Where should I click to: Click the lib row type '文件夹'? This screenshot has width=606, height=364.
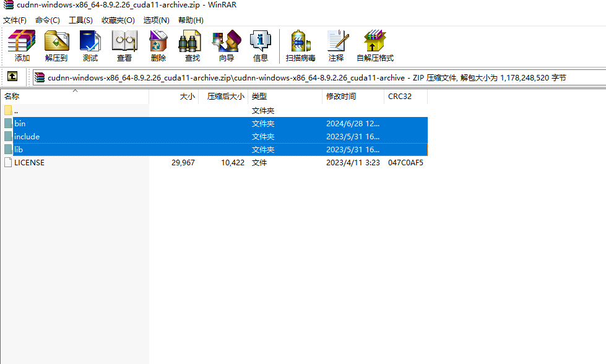[263, 150]
